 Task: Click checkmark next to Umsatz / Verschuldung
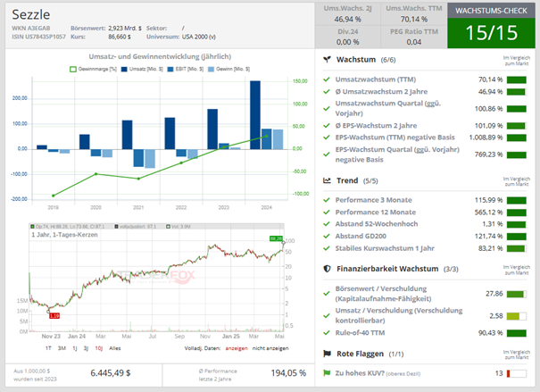click(327, 315)
